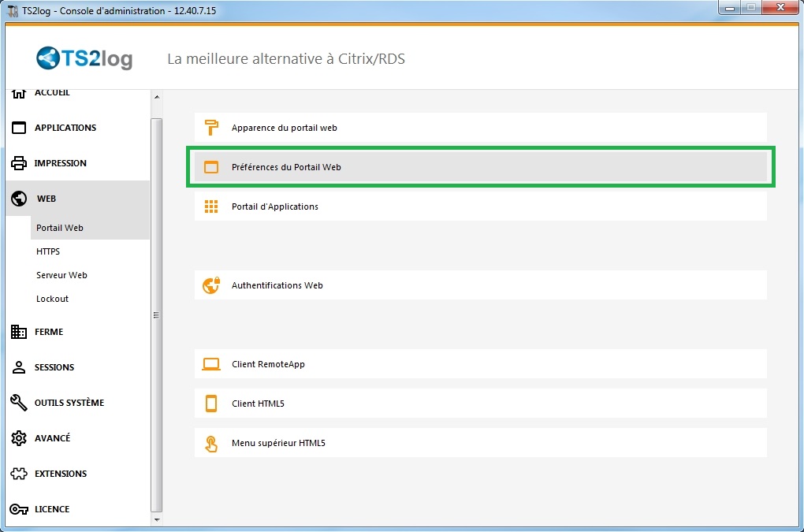Click the sidebar scrollbar down arrow
Image resolution: width=804 pixels, height=532 pixels.
pyautogui.click(x=156, y=519)
